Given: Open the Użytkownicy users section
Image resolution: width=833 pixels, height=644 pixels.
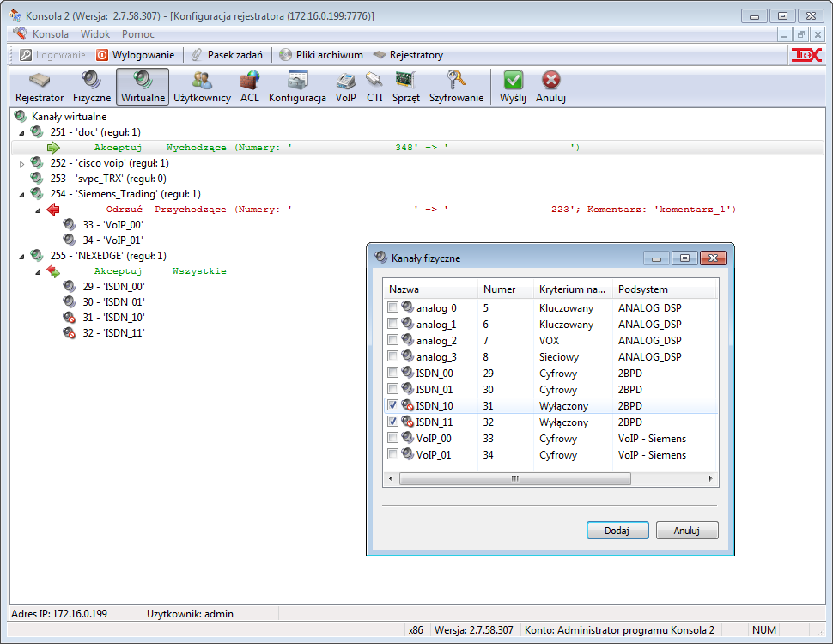Looking at the screenshot, I should coord(202,87).
